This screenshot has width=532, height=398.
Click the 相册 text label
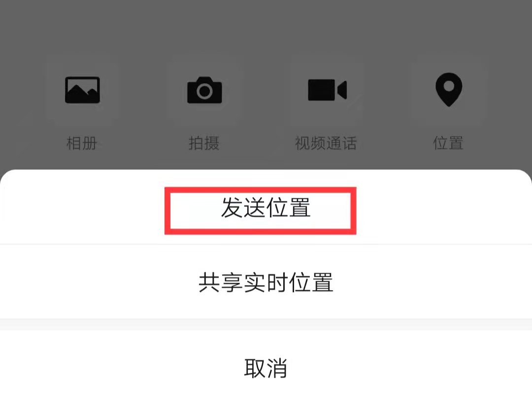[82, 143]
